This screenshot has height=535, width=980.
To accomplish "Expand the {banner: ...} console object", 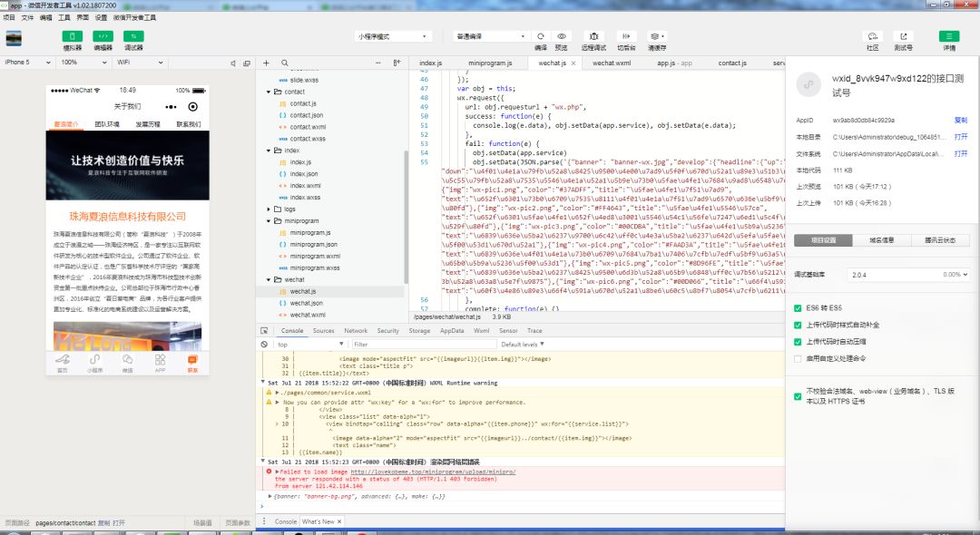I will click(270, 497).
